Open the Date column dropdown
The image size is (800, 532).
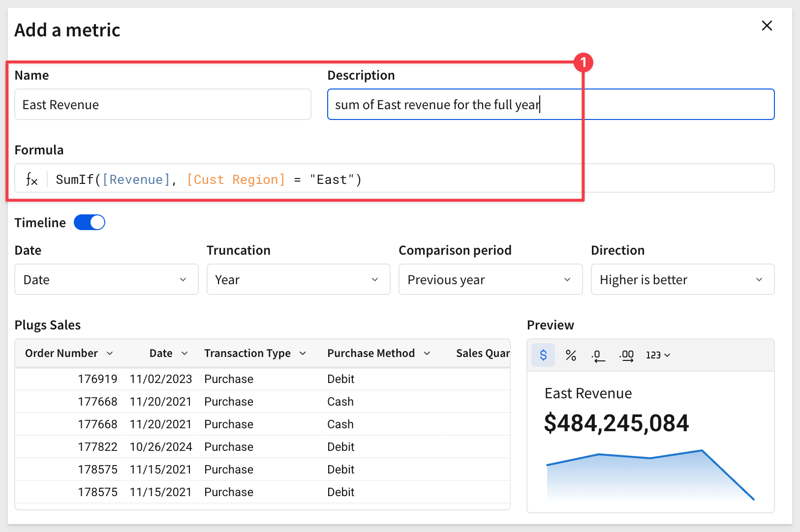point(106,279)
